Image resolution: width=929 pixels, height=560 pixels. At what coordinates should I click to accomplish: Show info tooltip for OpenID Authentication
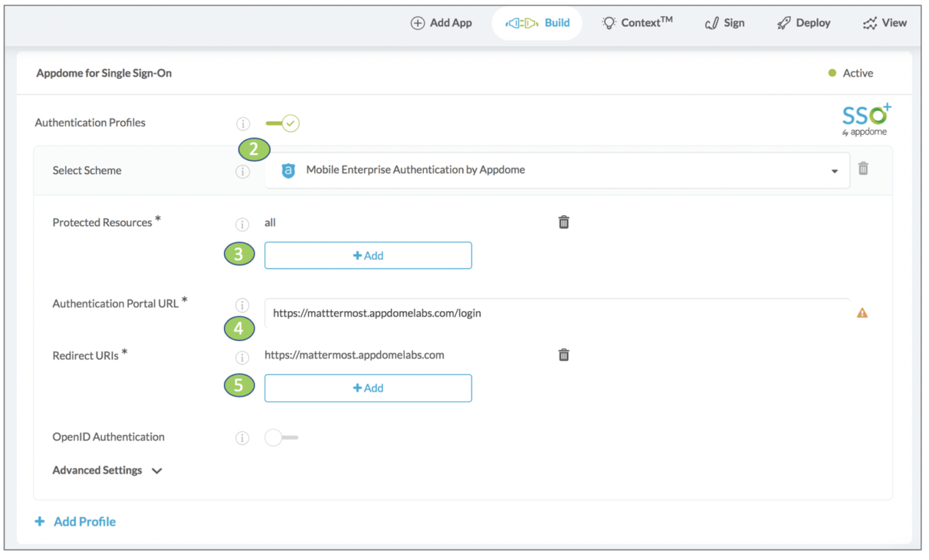point(242,438)
